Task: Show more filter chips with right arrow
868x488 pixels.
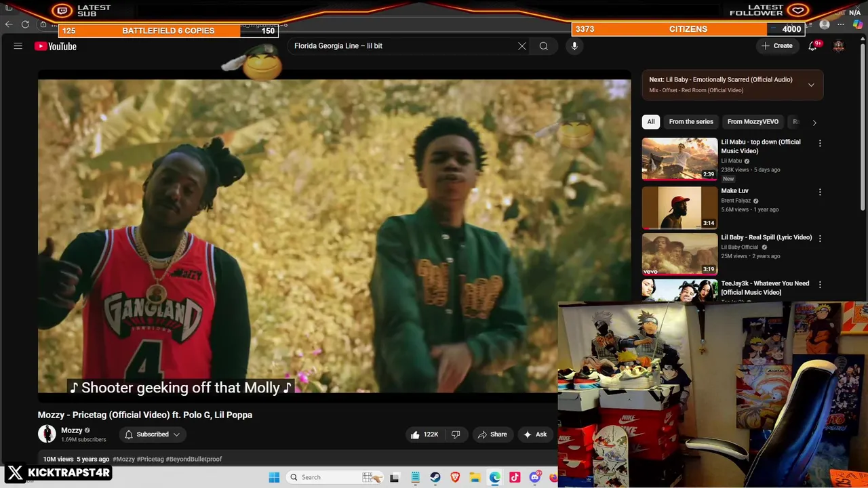Action: coord(814,123)
